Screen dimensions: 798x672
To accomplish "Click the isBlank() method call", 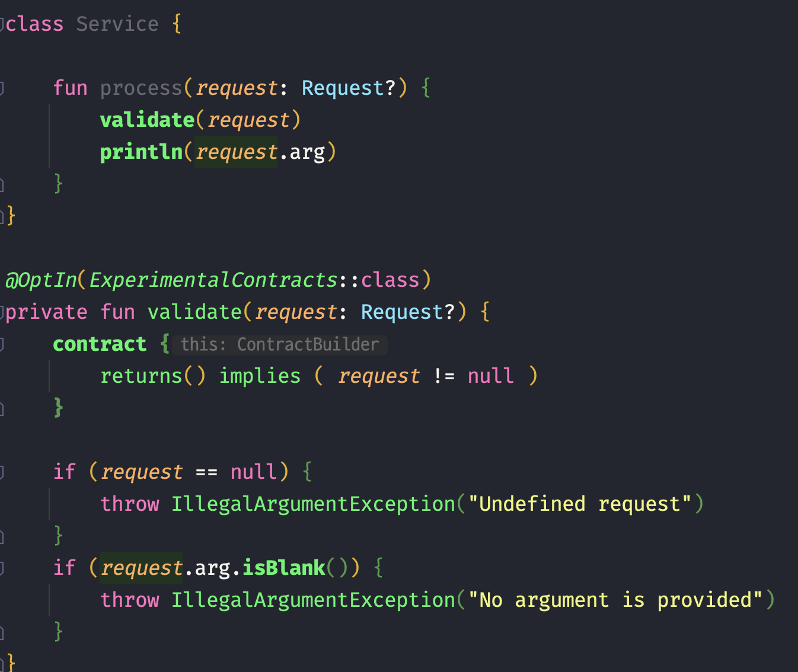I will [283, 568].
